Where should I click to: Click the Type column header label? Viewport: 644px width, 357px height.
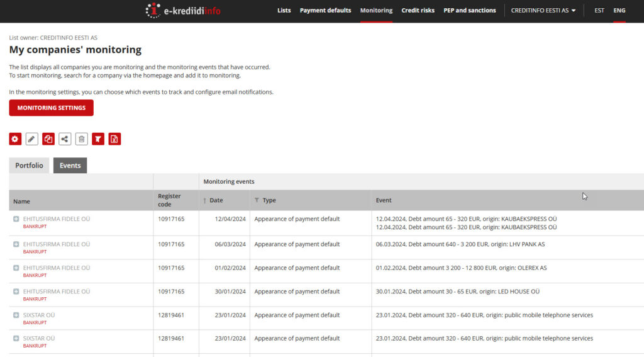269,200
